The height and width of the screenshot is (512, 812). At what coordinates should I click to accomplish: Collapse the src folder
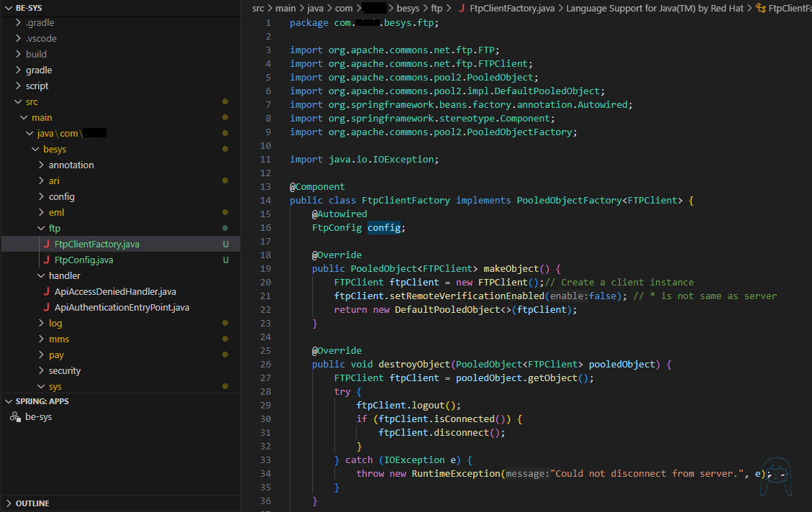click(x=19, y=102)
